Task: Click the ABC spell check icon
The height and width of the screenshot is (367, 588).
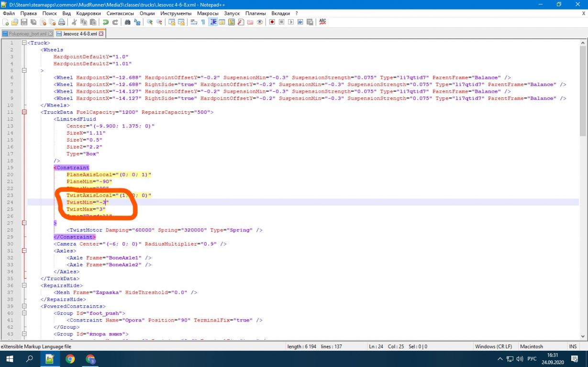Action: [x=322, y=22]
